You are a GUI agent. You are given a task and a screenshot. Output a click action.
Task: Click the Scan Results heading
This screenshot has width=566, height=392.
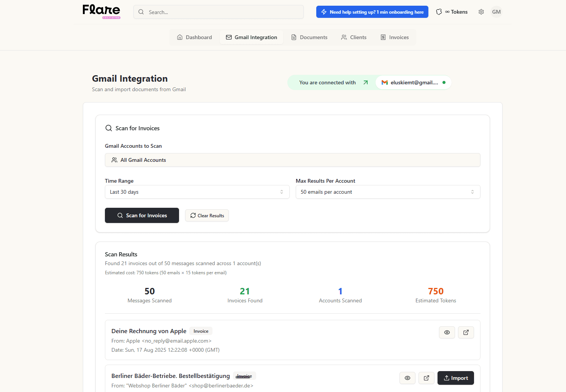(121, 254)
